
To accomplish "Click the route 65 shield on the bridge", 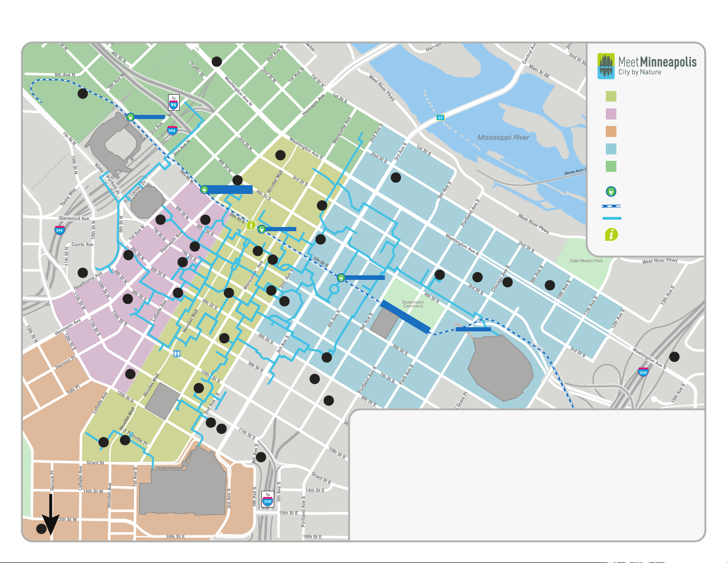I will [440, 118].
